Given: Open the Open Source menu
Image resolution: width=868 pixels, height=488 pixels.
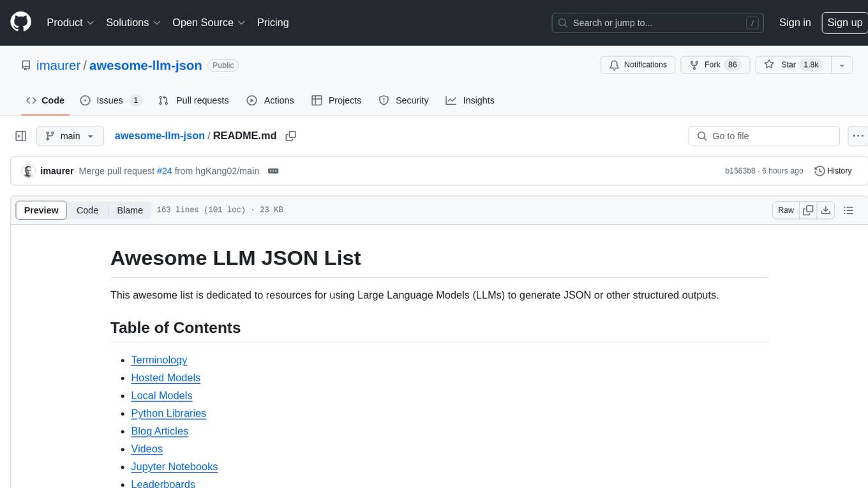Looking at the screenshot, I should pyautogui.click(x=209, y=22).
